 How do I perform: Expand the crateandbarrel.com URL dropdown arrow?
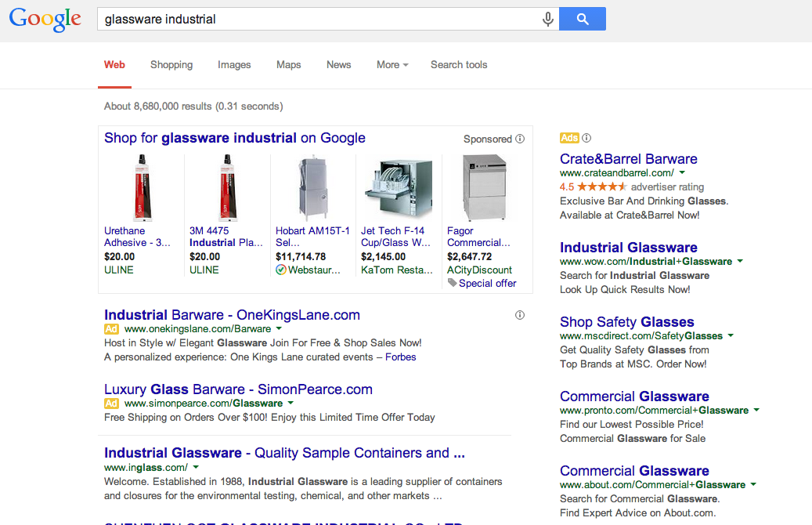(682, 172)
